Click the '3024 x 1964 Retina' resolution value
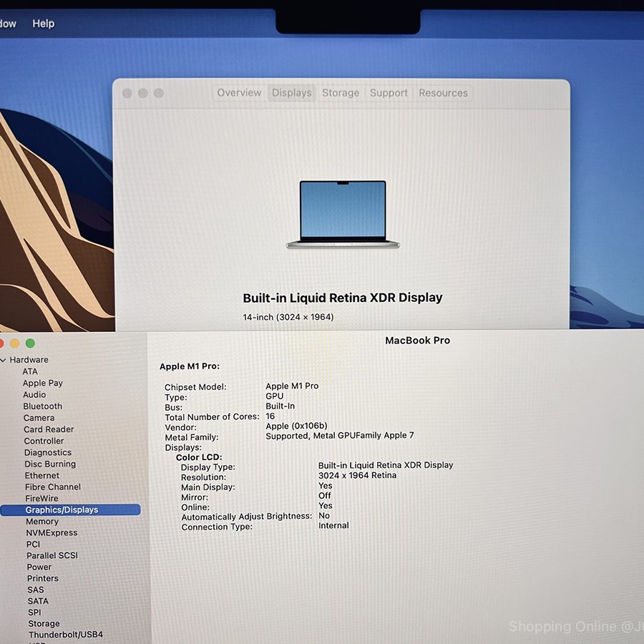Image resolution: width=644 pixels, height=644 pixels. pos(357,475)
